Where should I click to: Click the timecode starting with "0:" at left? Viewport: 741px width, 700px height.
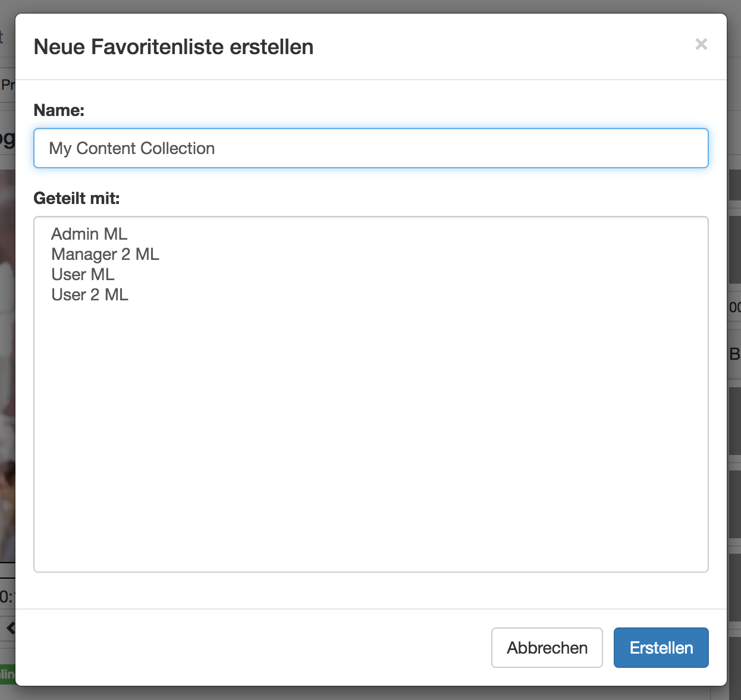[x=7, y=597]
